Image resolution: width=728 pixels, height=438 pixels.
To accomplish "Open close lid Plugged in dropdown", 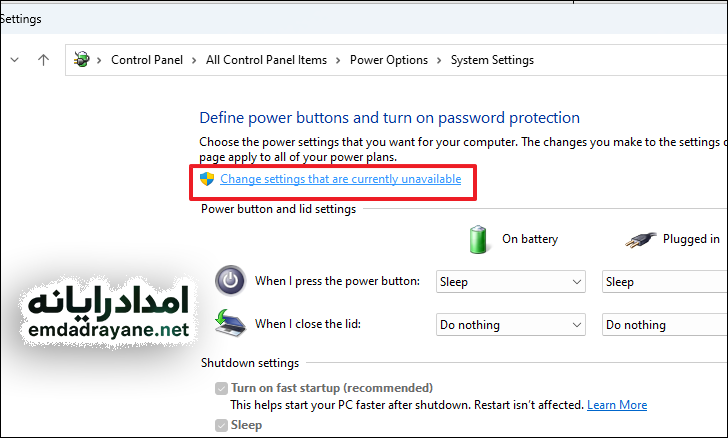I will coord(664,325).
